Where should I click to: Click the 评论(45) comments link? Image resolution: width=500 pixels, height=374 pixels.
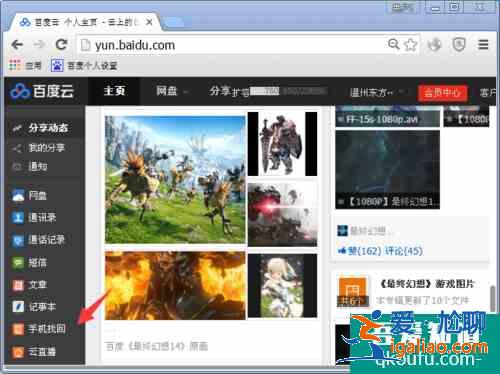point(404,251)
